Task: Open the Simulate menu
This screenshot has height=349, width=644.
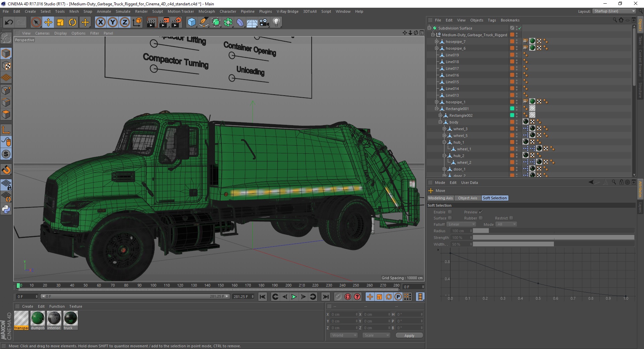Action: [x=123, y=11]
